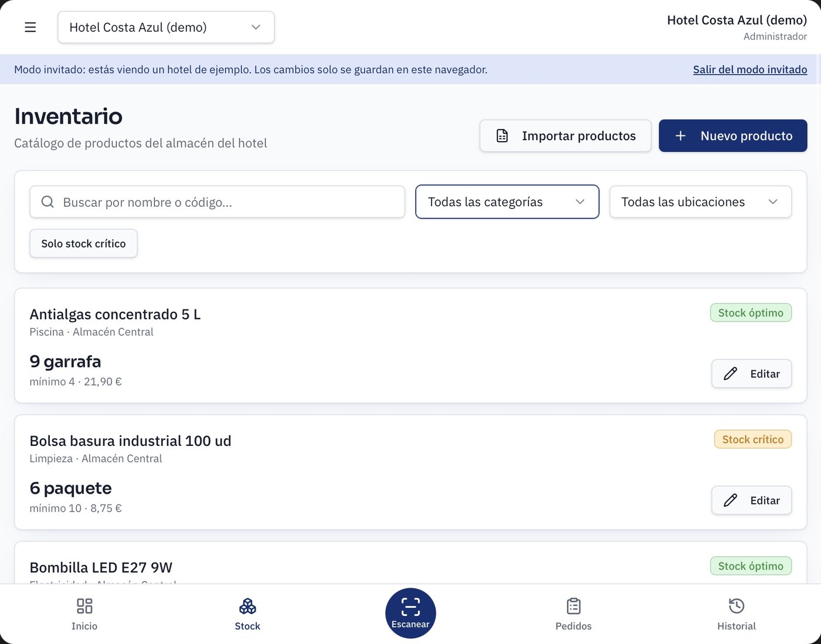Screen dimensions: 821x644
Task: Switch to the Stock tab label
Action: click(x=247, y=626)
